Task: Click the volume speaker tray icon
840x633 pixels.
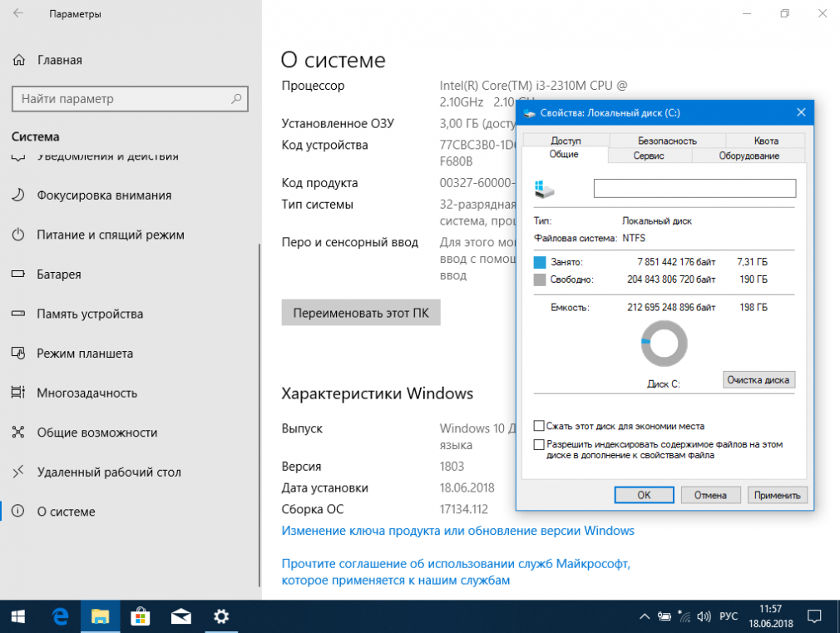Action: [704, 617]
